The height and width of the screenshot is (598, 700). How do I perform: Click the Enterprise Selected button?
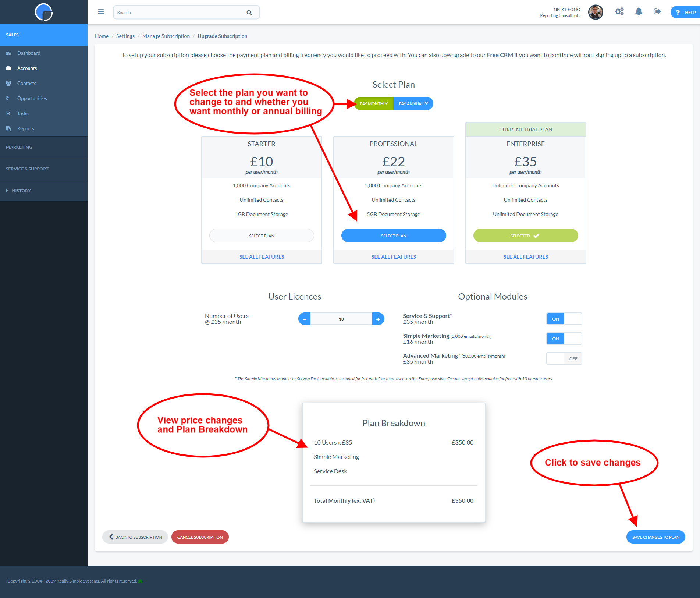(x=526, y=236)
